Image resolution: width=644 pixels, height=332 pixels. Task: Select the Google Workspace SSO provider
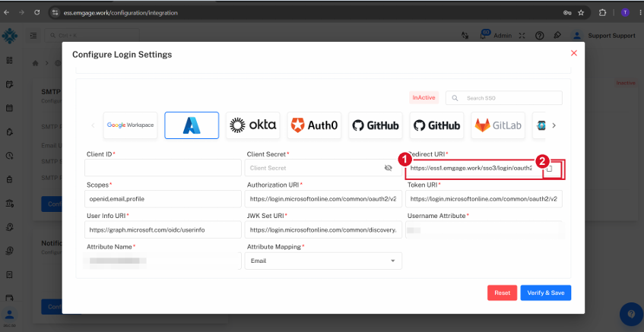(130, 125)
